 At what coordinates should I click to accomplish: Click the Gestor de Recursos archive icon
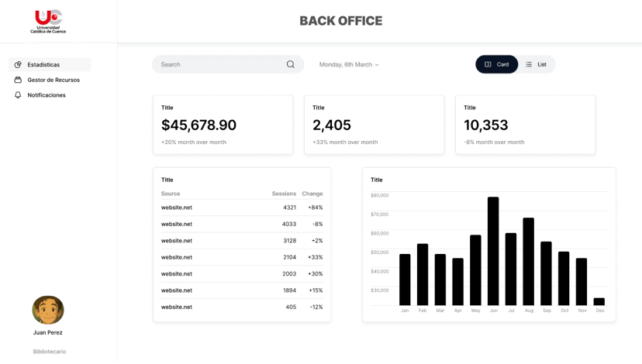[x=18, y=80]
